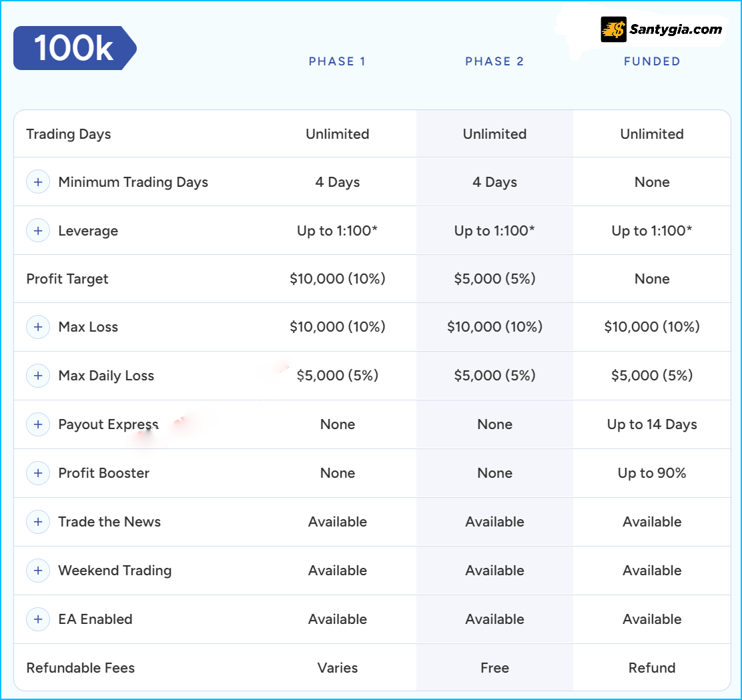Expand the Leverage row plus icon
The height and width of the screenshot is (700, 742).
point(38,231)
